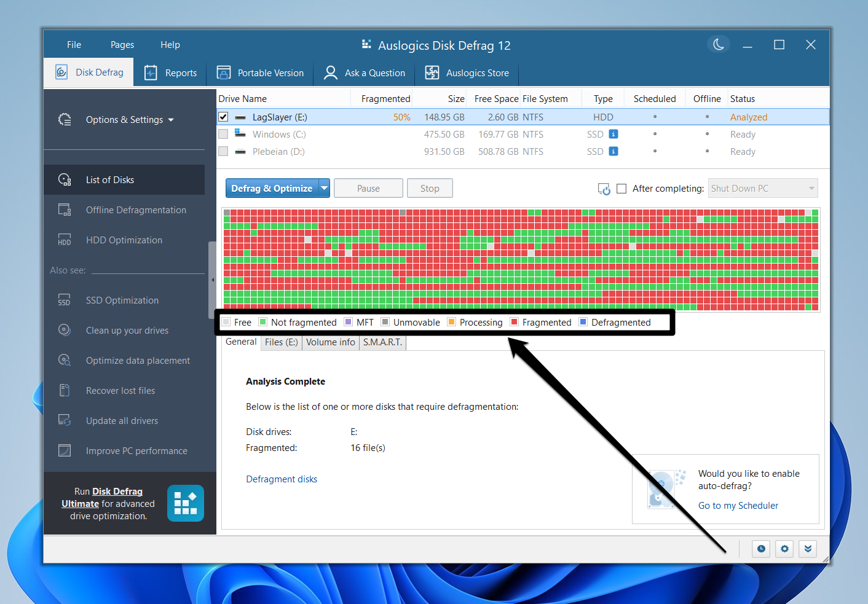This screenshot has height=604, width=868.
Task: Open Recover lost files tool
Action: click(x=120, y=391)
